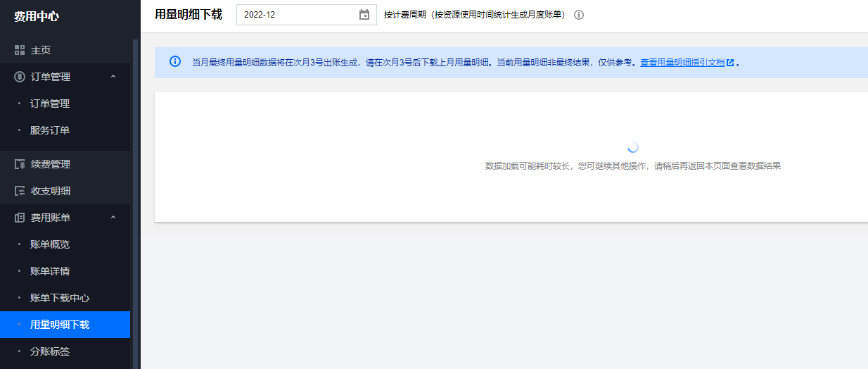Viewport: 868px width, 369px height.
Task: Click the 收支明细 transaction icon
Action: pyautogui.click(x=20, y=191)
